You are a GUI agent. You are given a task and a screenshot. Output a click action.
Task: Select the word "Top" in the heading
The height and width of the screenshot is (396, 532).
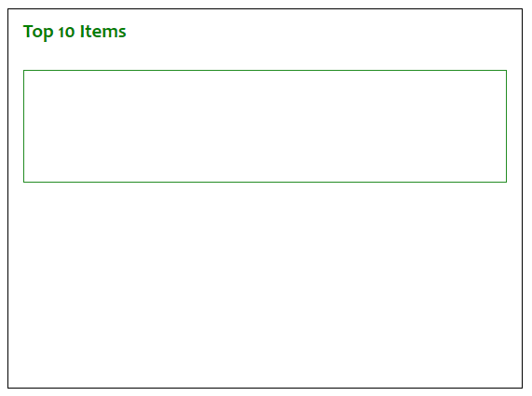38,33
